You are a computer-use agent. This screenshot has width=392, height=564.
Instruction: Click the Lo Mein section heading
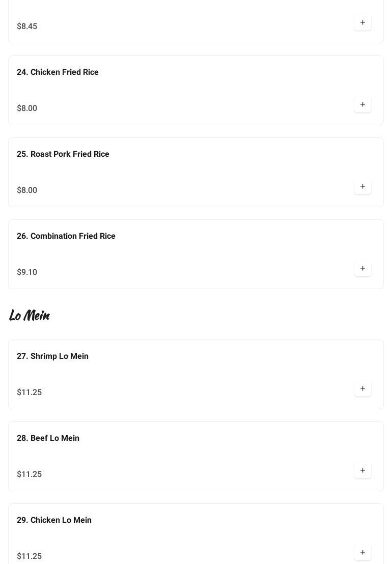coord(30,316)
